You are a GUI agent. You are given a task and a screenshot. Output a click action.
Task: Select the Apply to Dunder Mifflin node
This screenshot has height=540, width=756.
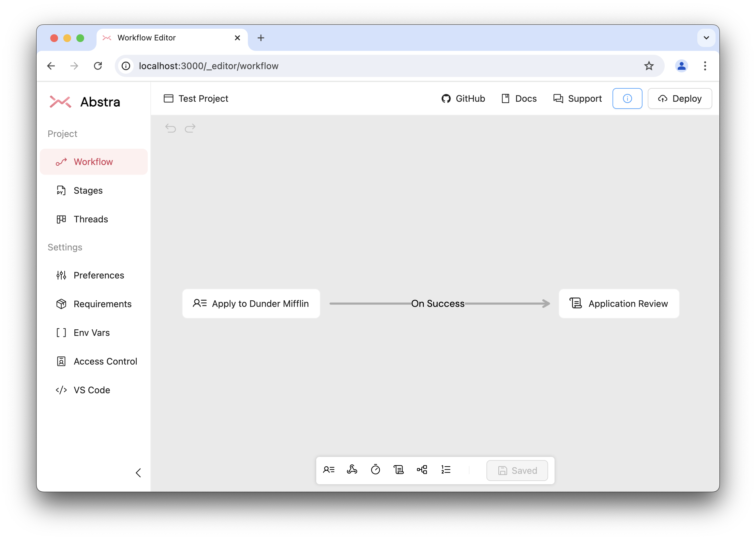[251, 304]
